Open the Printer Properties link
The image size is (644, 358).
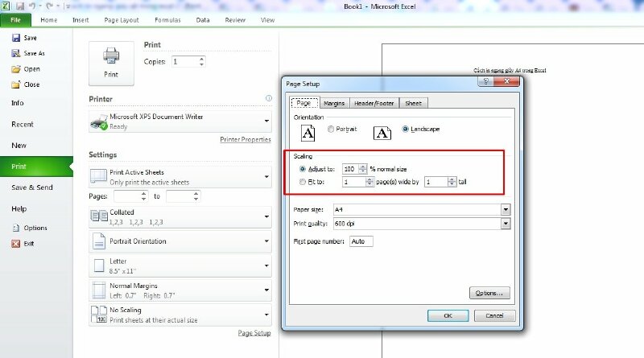pos(246,140)
